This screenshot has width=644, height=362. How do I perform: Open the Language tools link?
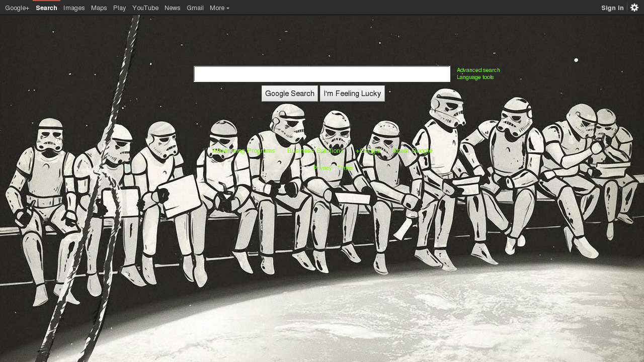[475, 77]
